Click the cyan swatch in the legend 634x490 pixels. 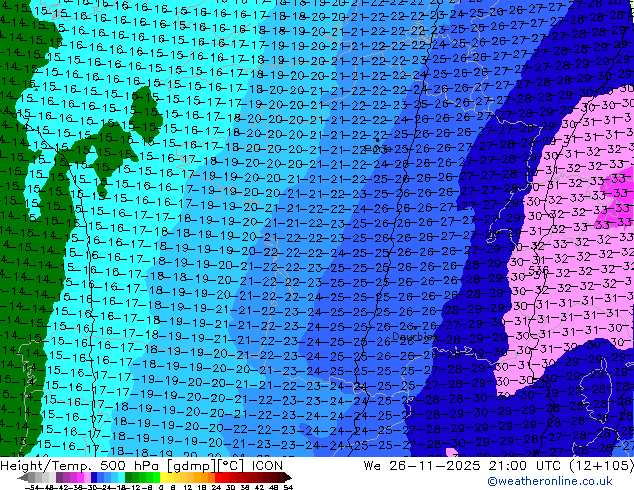pyautogui.click(x=122, y=477)
